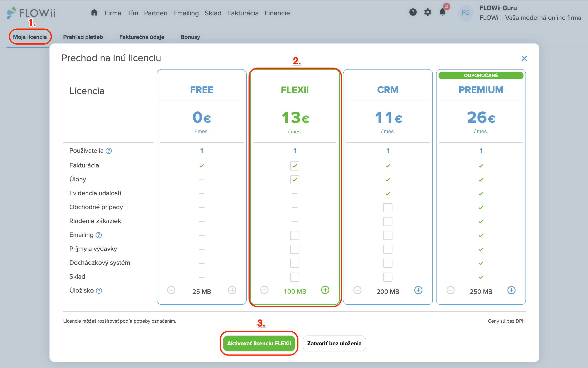Screen dimensions: 588x368
Task: Select the FREE plan heading
Action: click(x=202, y=90)
